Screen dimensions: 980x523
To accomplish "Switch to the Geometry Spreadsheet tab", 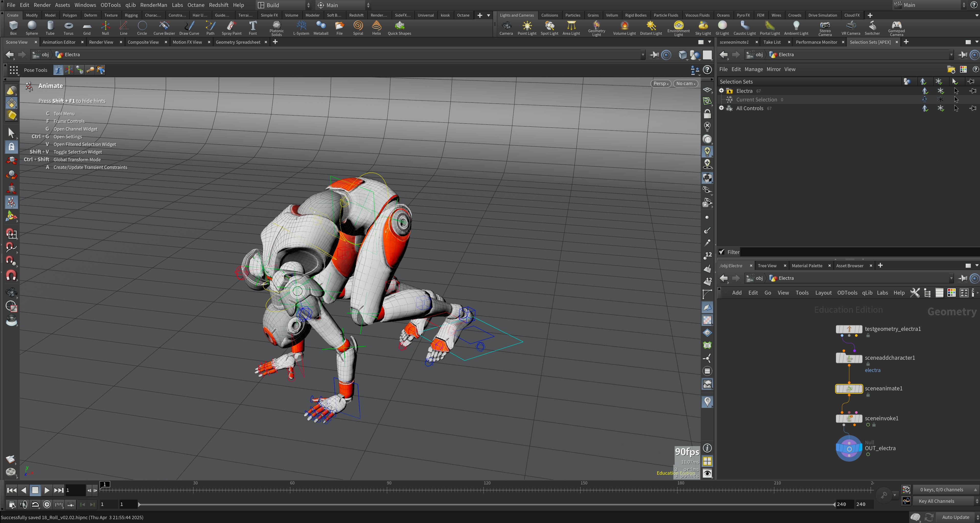I will [x=238, y=42].
